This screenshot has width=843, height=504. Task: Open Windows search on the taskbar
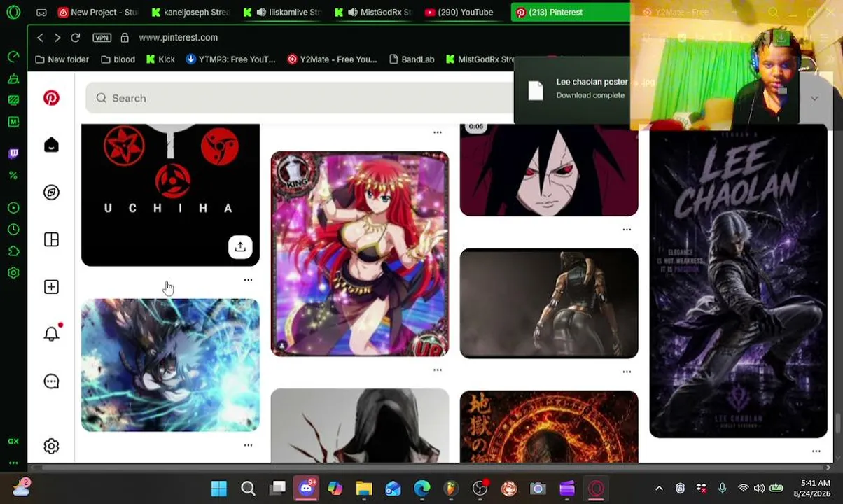[x=248, y=488]
